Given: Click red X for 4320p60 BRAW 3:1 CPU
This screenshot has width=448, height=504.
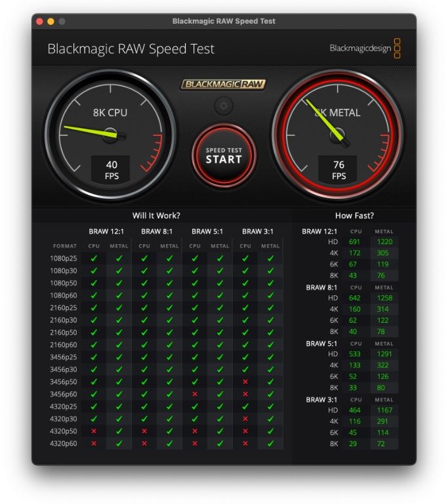Looking at the screenshot, I should (245, 444).
